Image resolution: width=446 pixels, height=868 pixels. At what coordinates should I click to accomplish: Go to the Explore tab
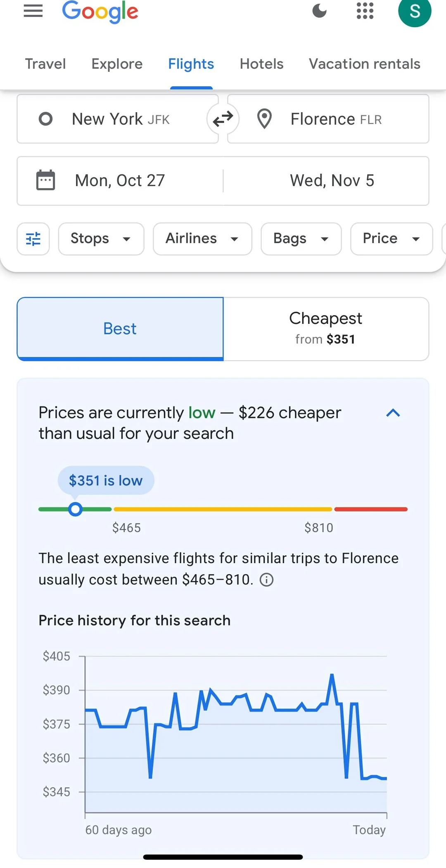(117, 64)
